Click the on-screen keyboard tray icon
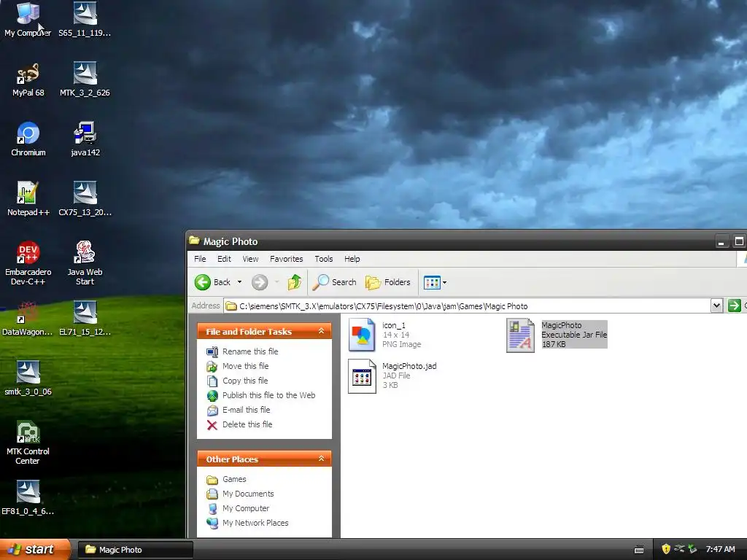Image resolution: width=747 pixels, height=560 pixels. 639,550
